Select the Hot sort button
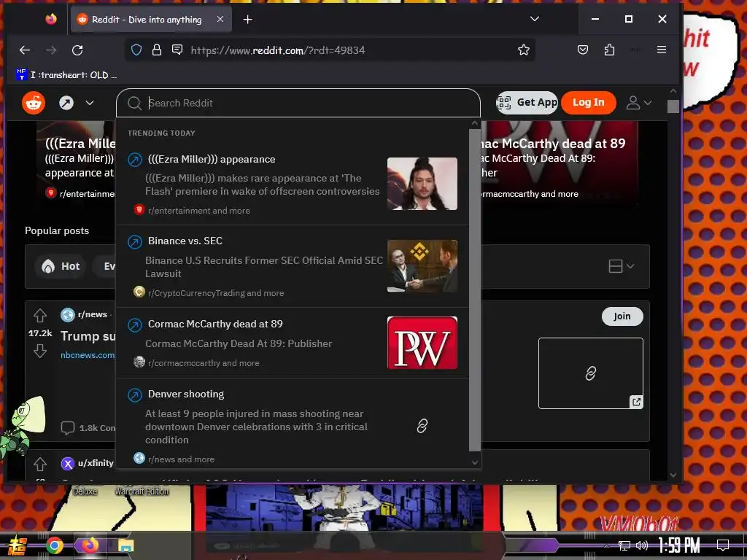Viewport: 747px width, 560px height. pyautogui.click(x=61, y=266)
